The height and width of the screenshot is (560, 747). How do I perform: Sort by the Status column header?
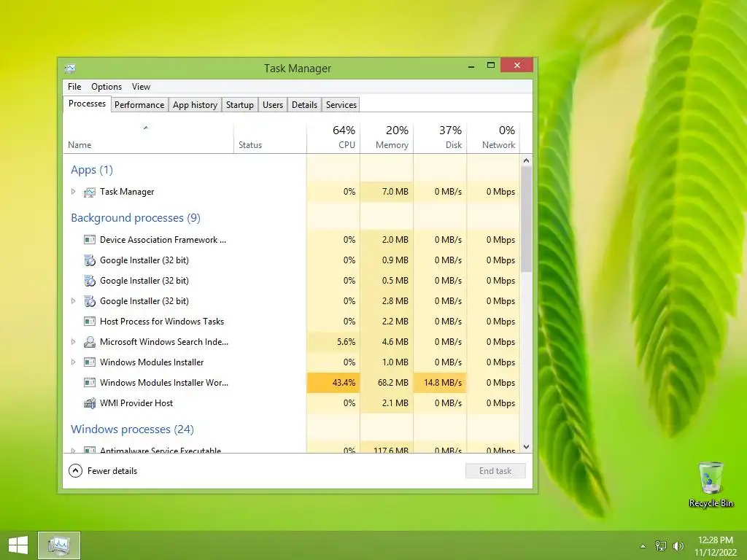point(270,138)
